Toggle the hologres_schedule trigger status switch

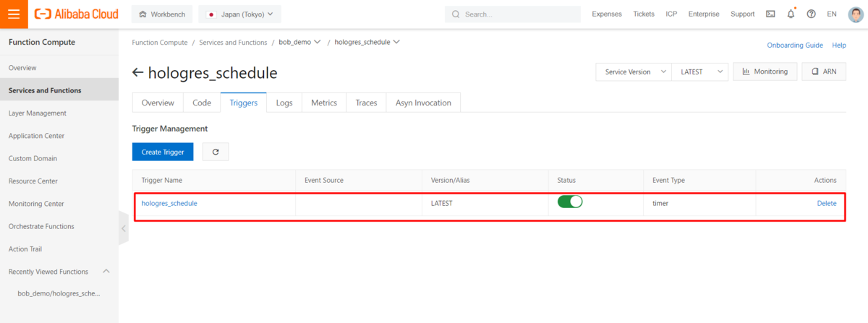[x=570, y=202]
